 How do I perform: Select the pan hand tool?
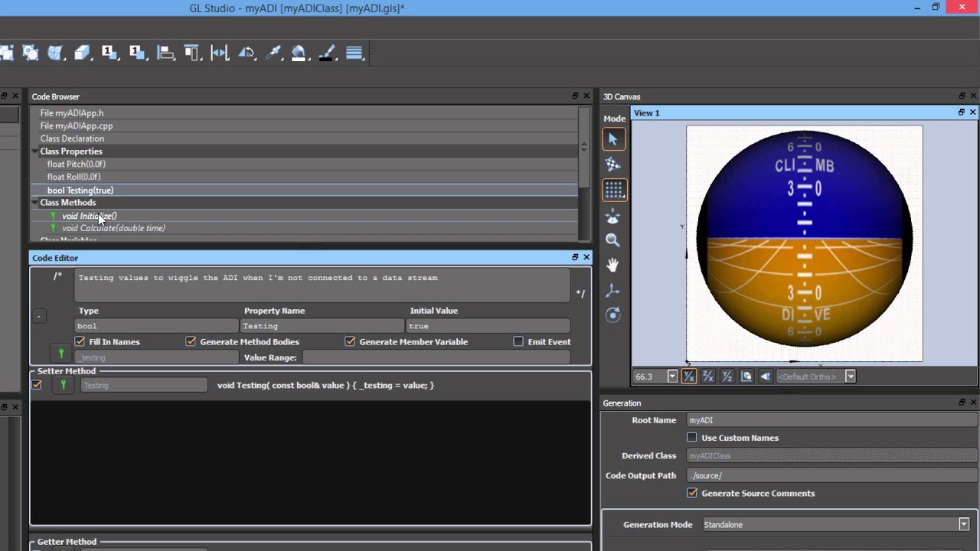(613, 266)
